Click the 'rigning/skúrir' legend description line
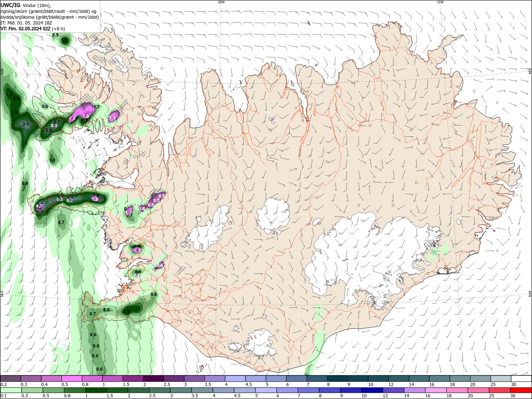 tap(48, 11)
